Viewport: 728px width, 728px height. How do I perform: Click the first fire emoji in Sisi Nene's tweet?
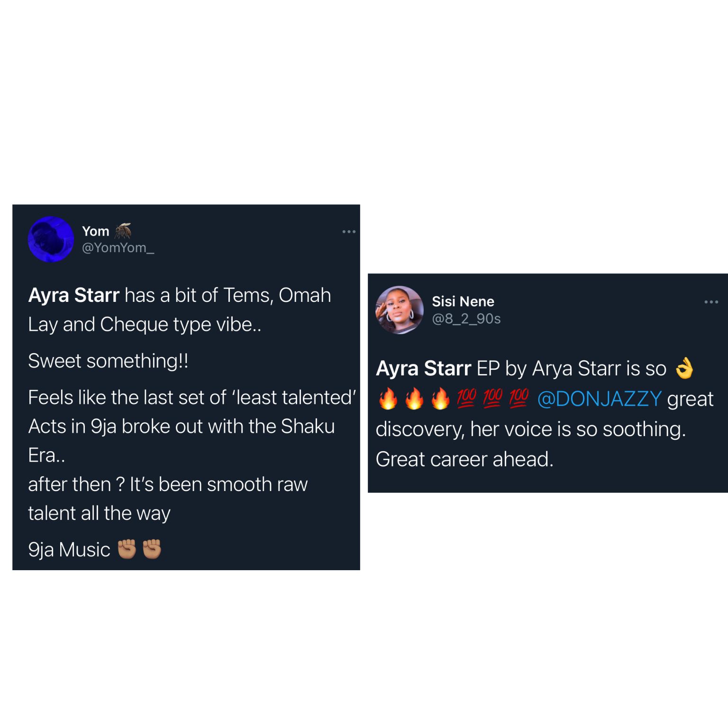coord(387,399)
